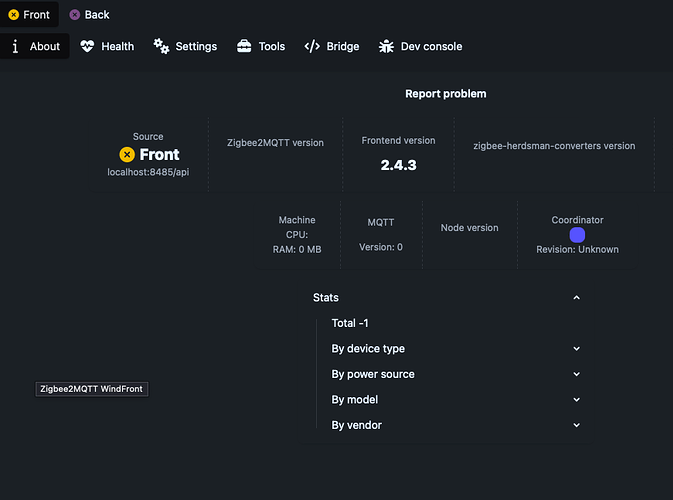Click the purple Coordinator indicator
This screenshot has height=500, width=673.
577,235
